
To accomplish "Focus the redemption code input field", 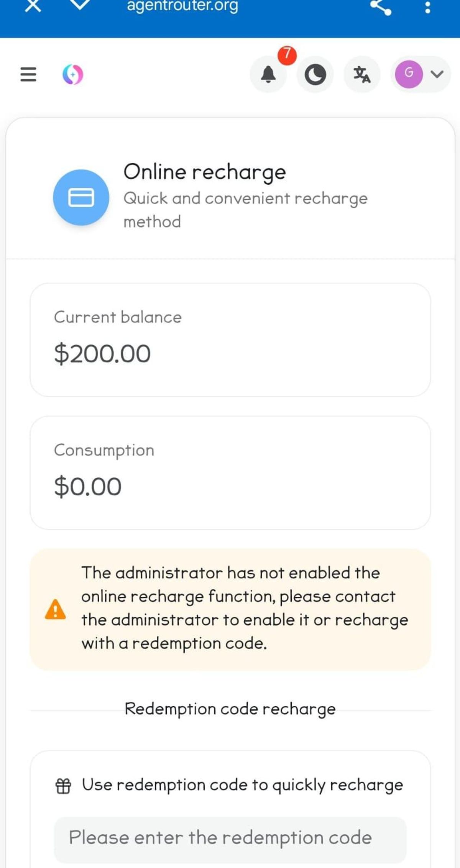I will (x=230, y=837).
